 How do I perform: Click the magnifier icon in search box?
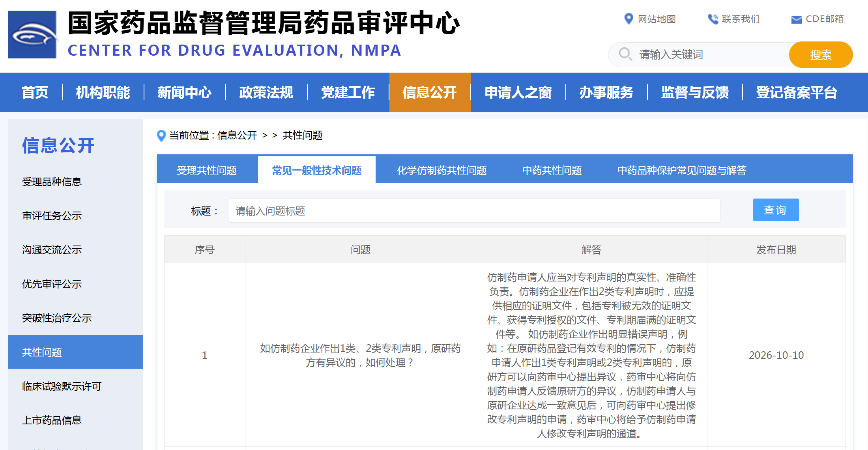(625, 54)
